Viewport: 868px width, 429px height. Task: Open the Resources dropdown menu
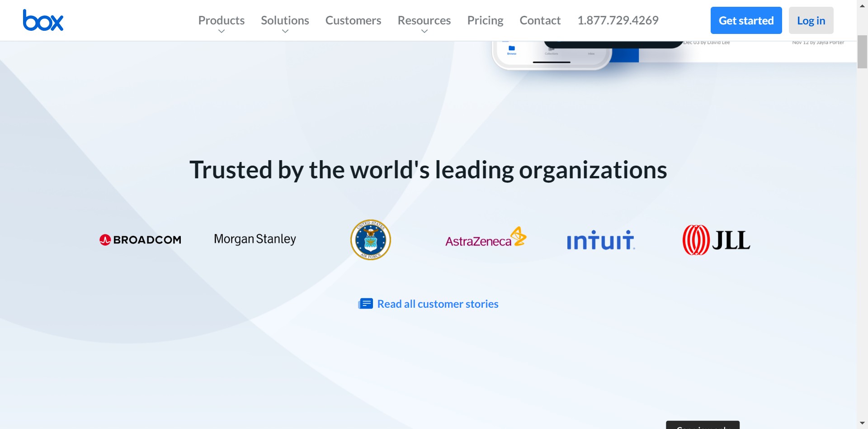424,21
